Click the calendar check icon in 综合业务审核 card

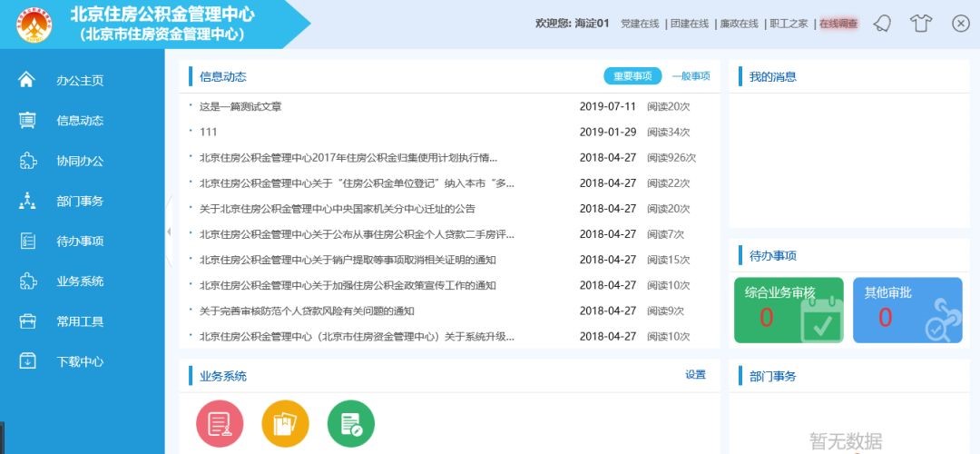click(821, 320)
